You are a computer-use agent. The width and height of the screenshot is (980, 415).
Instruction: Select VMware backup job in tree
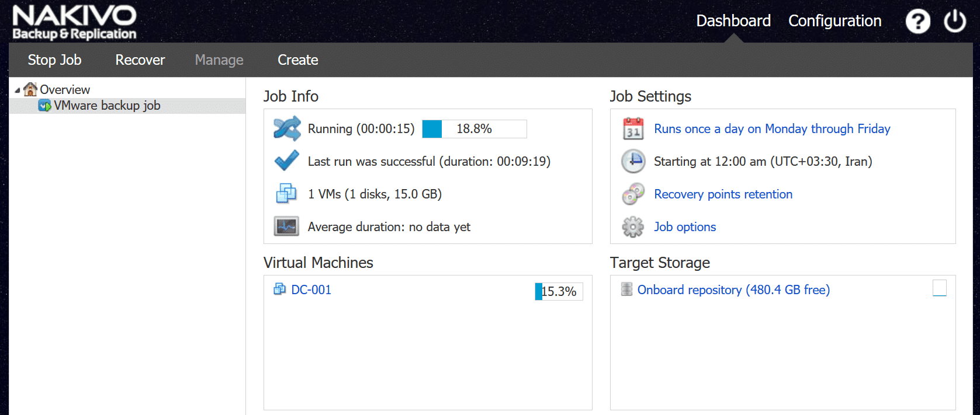107,106
